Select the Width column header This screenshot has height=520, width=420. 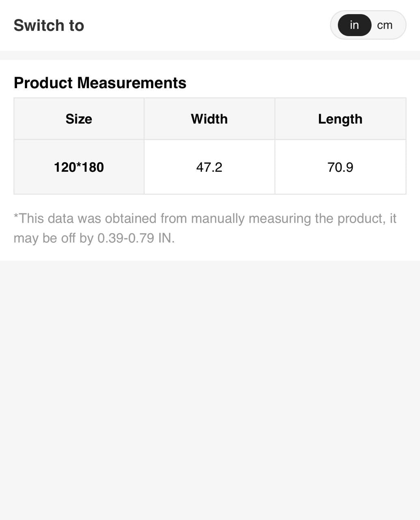[209, 119]
